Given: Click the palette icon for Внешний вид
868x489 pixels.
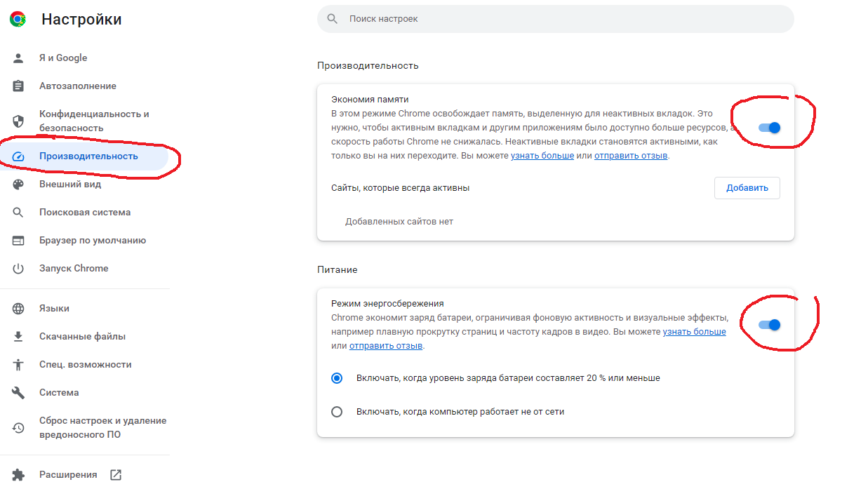Looking at the screenshot, I should 18,185.
